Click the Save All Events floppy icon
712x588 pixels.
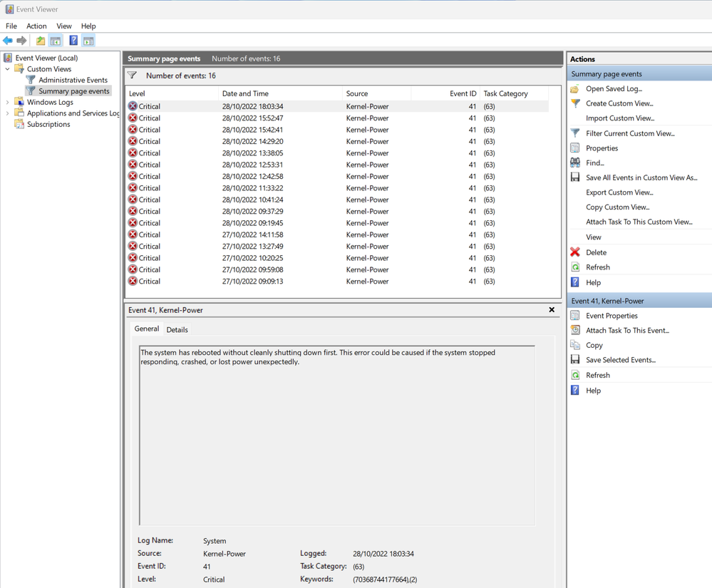(575, 177)
